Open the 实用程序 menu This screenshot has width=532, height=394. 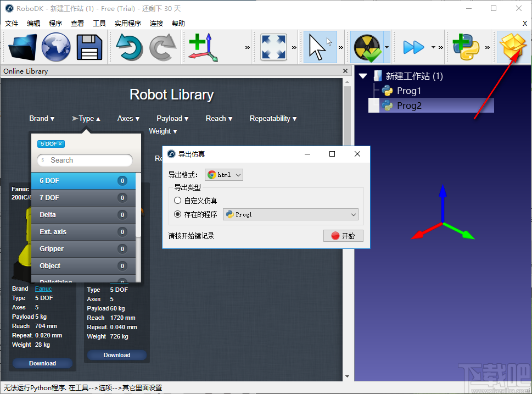128,24
